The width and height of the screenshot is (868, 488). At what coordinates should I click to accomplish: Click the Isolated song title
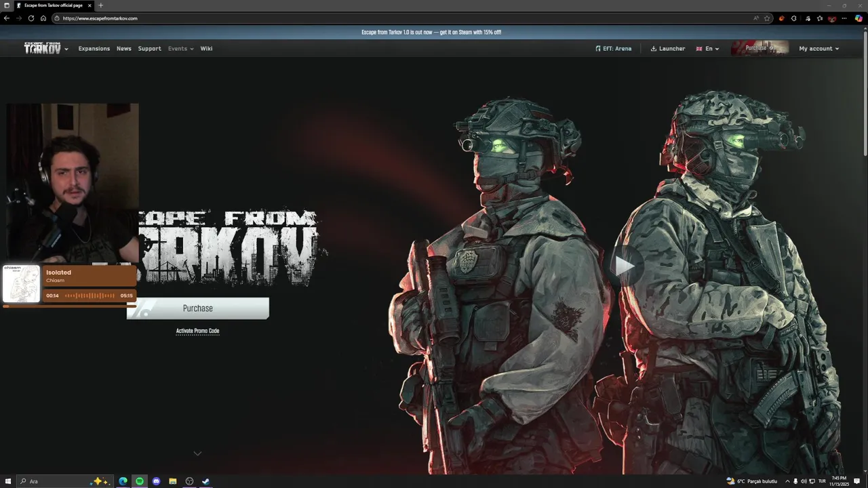pos(58,272)
